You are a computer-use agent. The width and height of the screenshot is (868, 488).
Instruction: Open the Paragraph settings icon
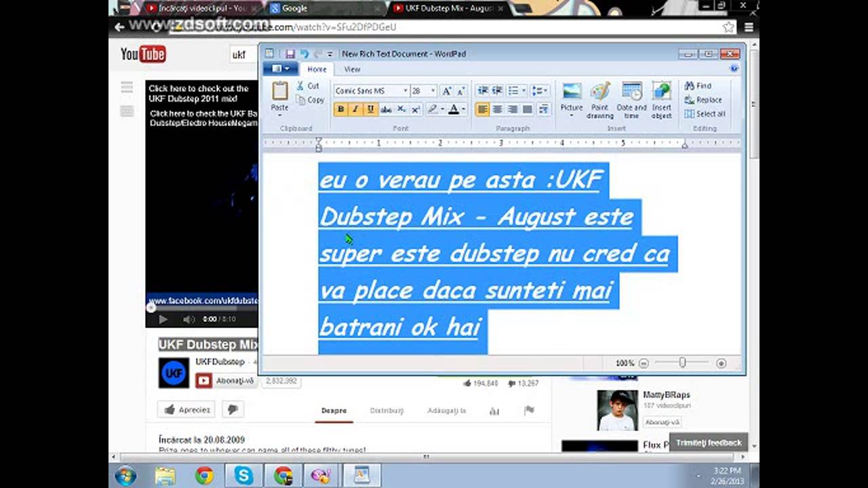543,109
